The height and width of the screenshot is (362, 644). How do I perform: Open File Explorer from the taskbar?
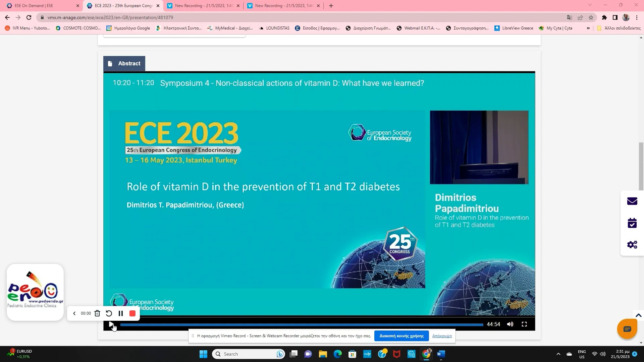coord(323,354)
